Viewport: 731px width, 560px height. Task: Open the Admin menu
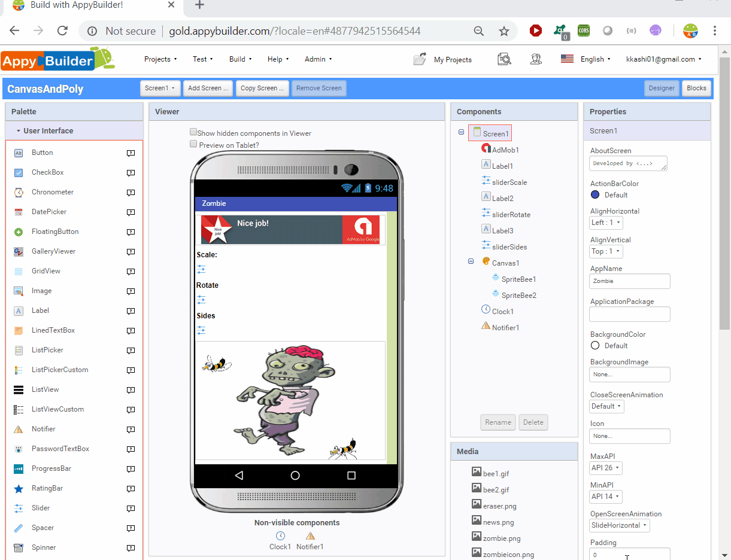point(319,59)
